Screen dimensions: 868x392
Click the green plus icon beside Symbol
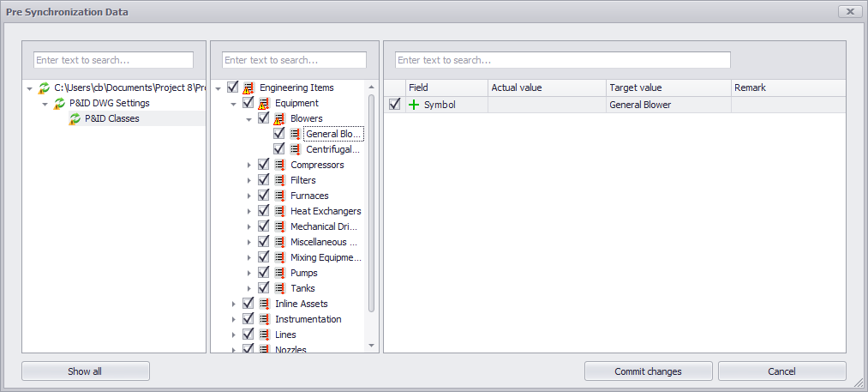point(414,105)
